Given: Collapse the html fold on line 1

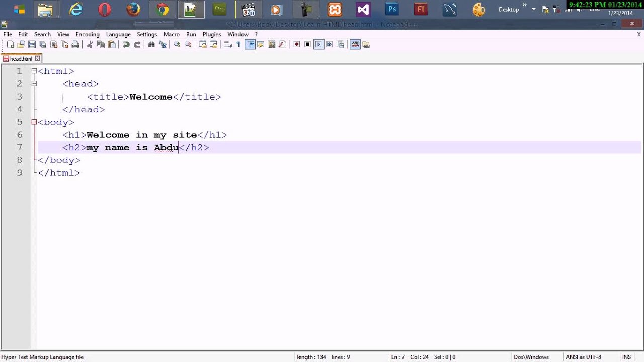Looking at the screenshot, I should [x=34, y=71].
